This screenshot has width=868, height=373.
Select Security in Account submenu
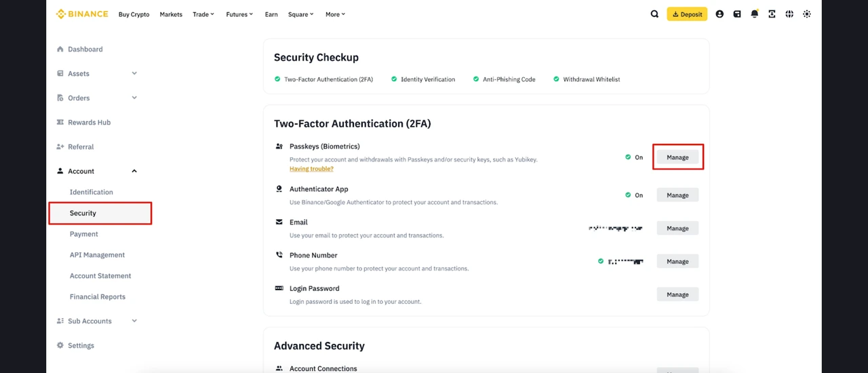pyautogui.click(x=100, y=213)
